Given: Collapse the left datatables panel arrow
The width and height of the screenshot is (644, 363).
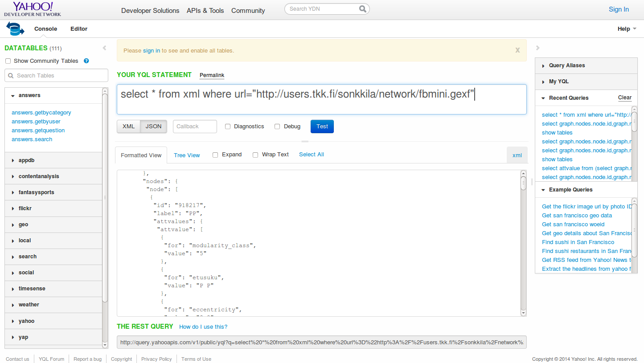Looking at the screenshot, I should (104, 48).
